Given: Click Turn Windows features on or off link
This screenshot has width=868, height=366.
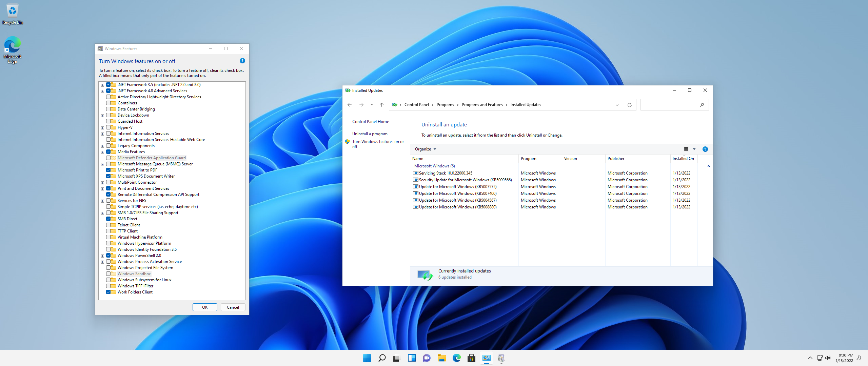Looking at the screenshot, I should tap(378, 144).
